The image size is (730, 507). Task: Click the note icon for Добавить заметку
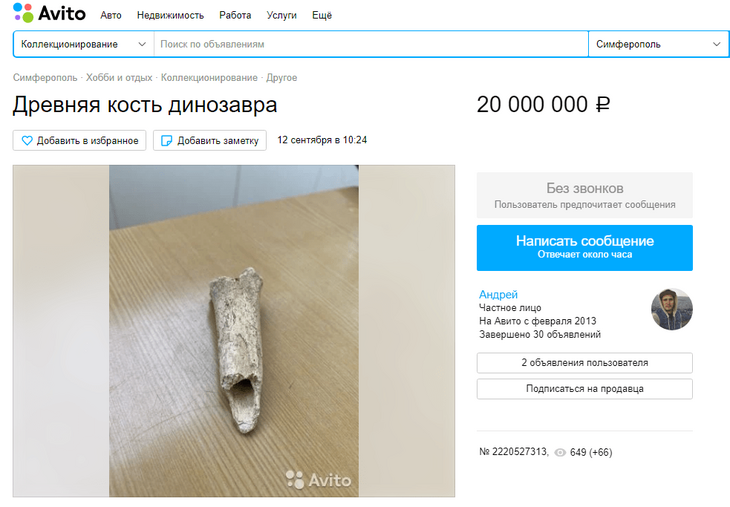point(167,141)
